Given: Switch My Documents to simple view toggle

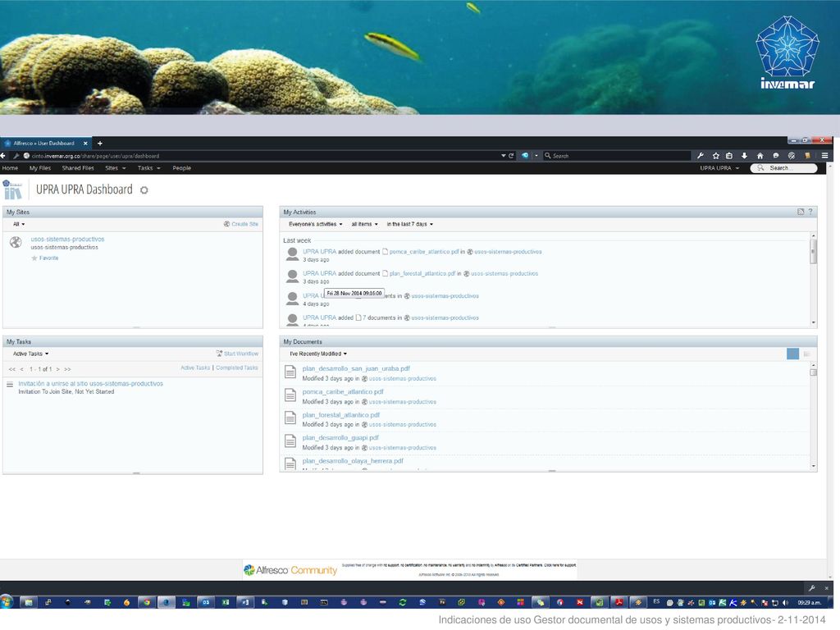Looking at the screenshot, I should tap(793, 354).
